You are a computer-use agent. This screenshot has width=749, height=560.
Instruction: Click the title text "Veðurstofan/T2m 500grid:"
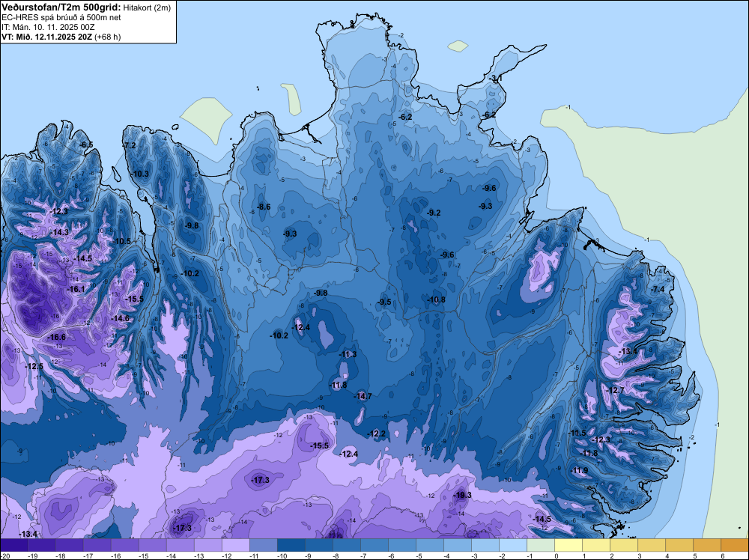pos(61,7)
